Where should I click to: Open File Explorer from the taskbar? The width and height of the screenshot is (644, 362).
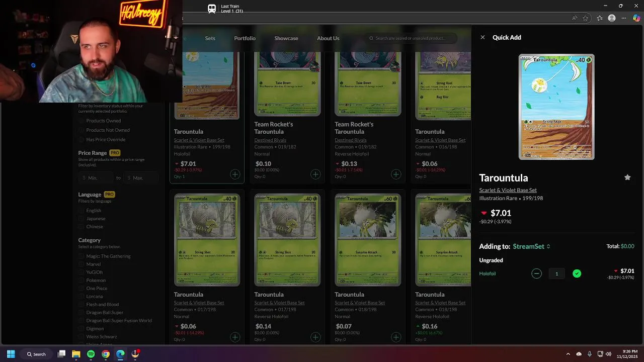click(x=76, y=354)
